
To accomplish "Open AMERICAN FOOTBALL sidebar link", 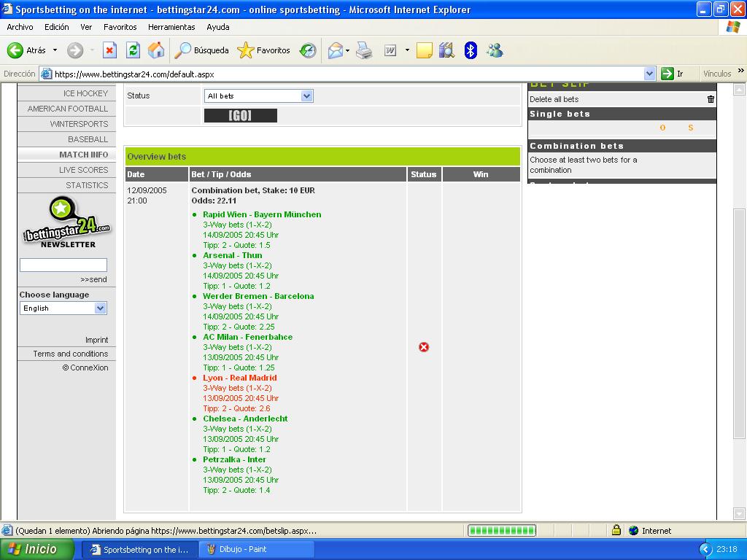I will tap(68, 109).
